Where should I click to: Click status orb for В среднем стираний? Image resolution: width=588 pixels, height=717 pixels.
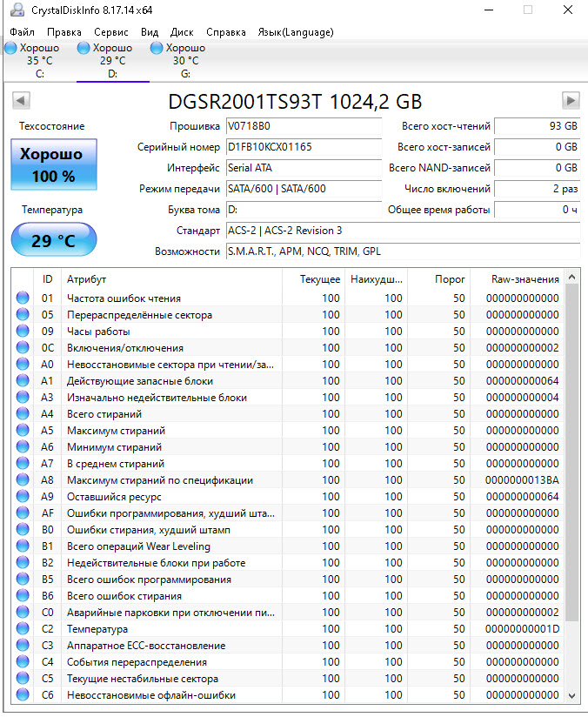pyautogui.click(x=23, y=463)
